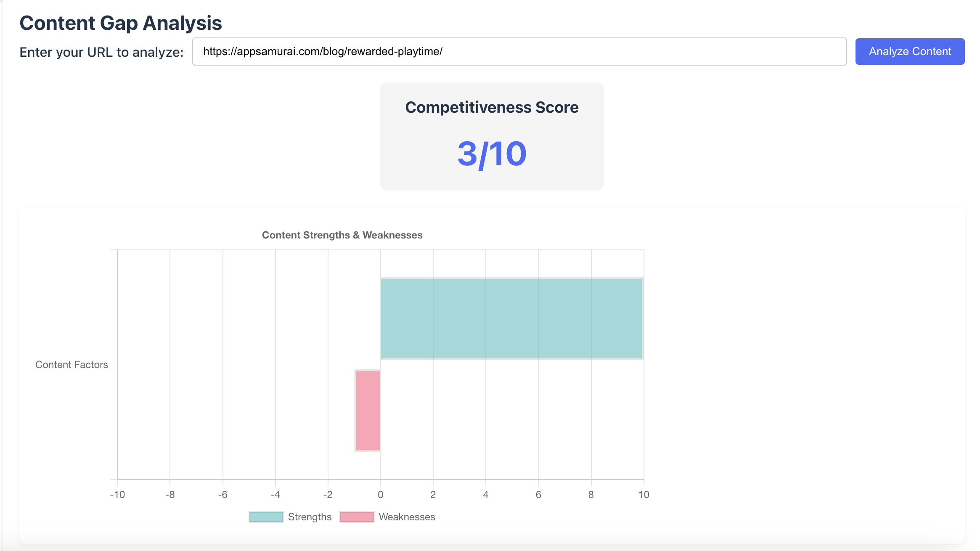Toggle the Weaknesses legend color box
Screen dimensions: 980x551
click(x=357, y=517)
